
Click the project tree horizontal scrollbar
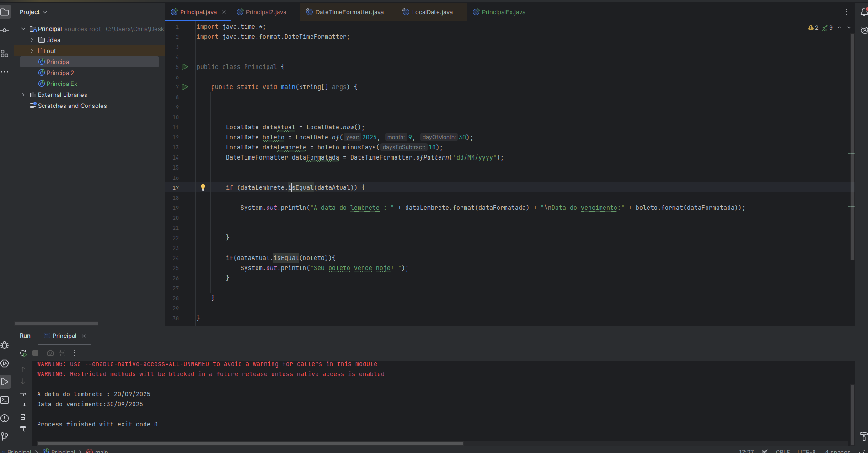(x=56, y=323)
